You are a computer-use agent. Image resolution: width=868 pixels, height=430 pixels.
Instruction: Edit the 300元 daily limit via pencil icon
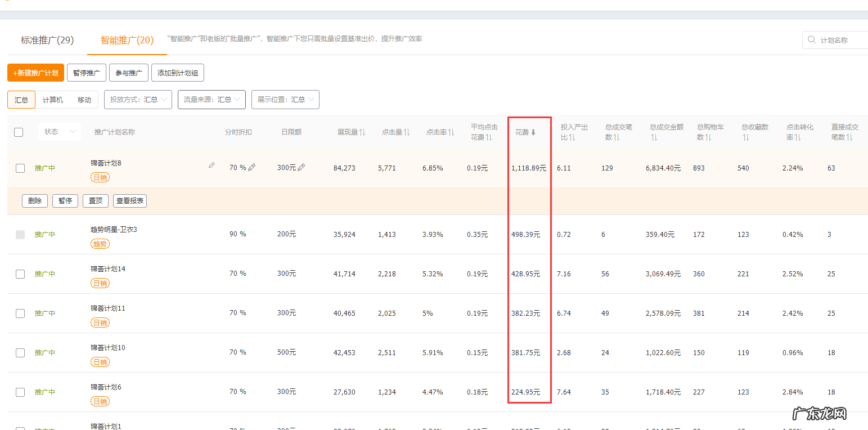[x=301, y=167]
